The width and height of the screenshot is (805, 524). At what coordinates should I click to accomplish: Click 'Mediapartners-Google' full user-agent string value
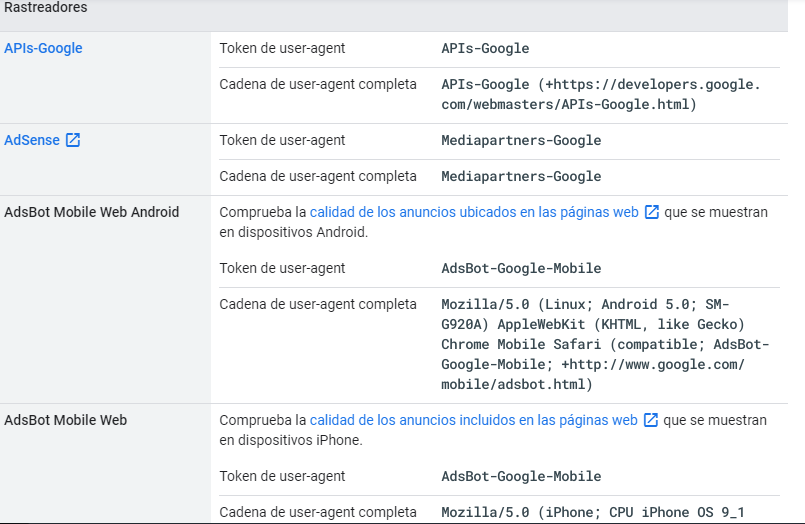pyautogui.click(x=521, y=176)
